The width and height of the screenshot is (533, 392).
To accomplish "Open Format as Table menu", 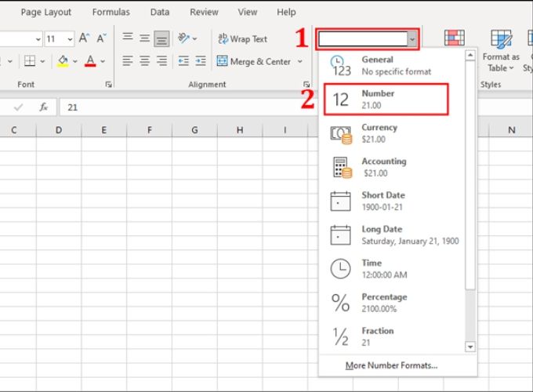I will (x=501, y=51).
